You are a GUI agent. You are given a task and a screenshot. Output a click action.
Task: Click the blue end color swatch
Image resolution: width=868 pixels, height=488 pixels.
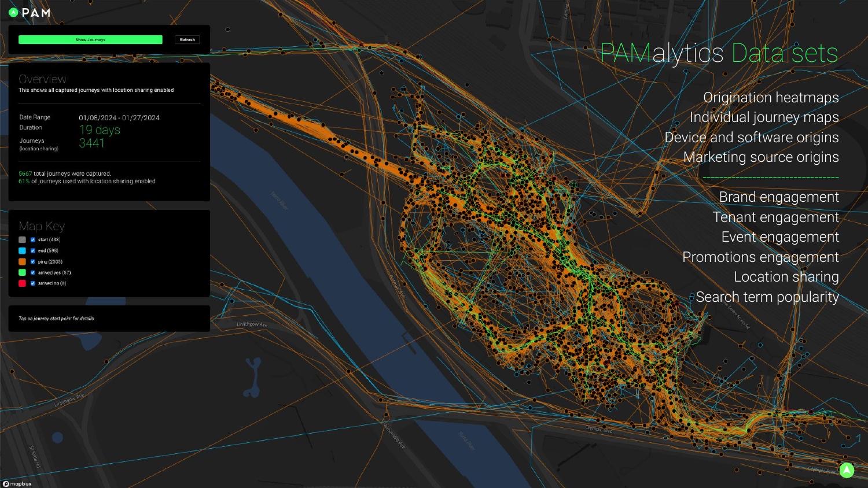coord(22,251)
